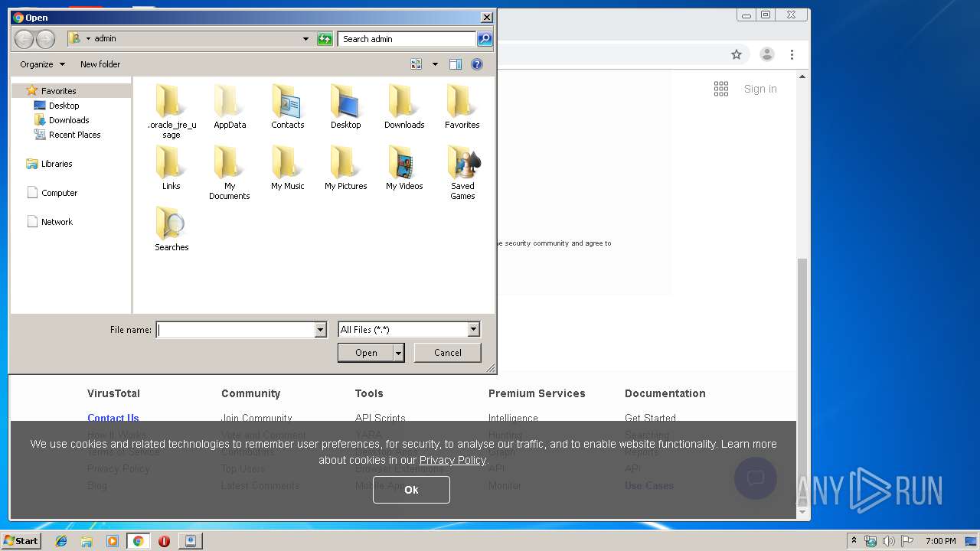The image size is (980, 551).
Task: Open the .oracle_jre_usage folder
Action: coord(171,111)
